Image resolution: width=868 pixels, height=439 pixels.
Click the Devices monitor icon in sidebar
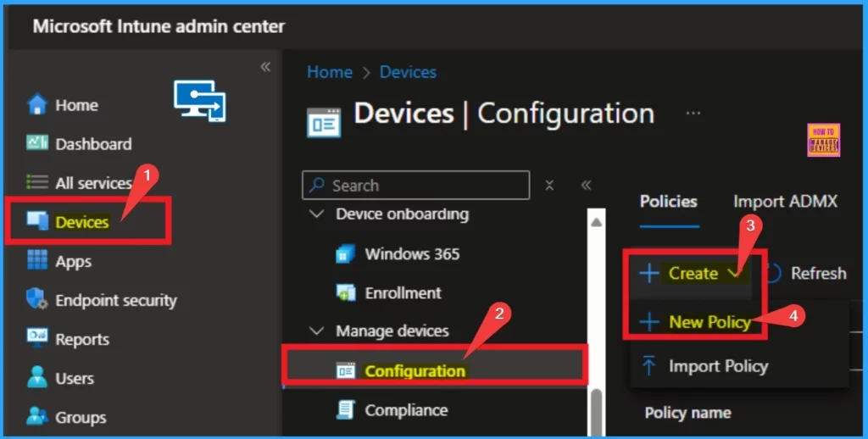coord(37,221)
